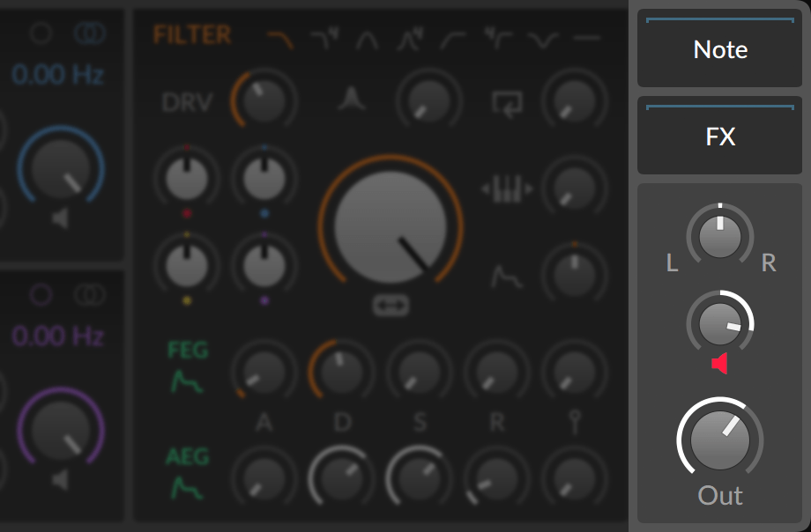Toggle the link icon below the cutoff knob
The width and height of the screenshot is (811, 532).
coord(391,306)
